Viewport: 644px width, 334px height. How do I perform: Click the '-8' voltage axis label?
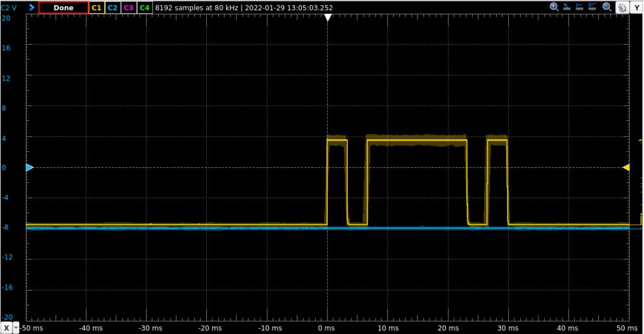(x=5, y=227)
